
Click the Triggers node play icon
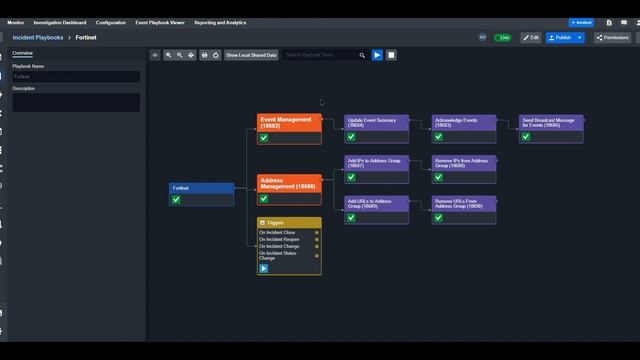coord(264,269)
